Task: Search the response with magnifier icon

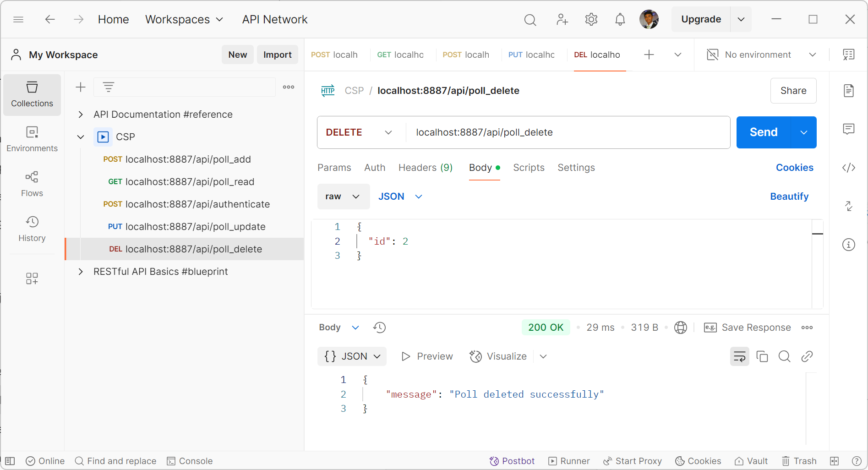Action: tap(784, 356)
